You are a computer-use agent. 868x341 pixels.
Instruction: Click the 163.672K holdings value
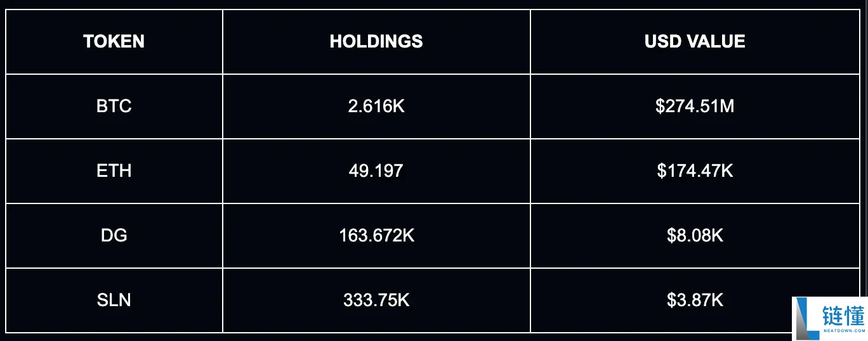click(376, 236)
